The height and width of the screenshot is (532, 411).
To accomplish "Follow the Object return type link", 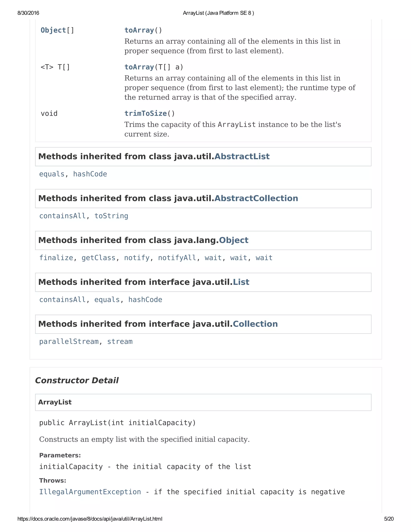I will coord(53,30).
